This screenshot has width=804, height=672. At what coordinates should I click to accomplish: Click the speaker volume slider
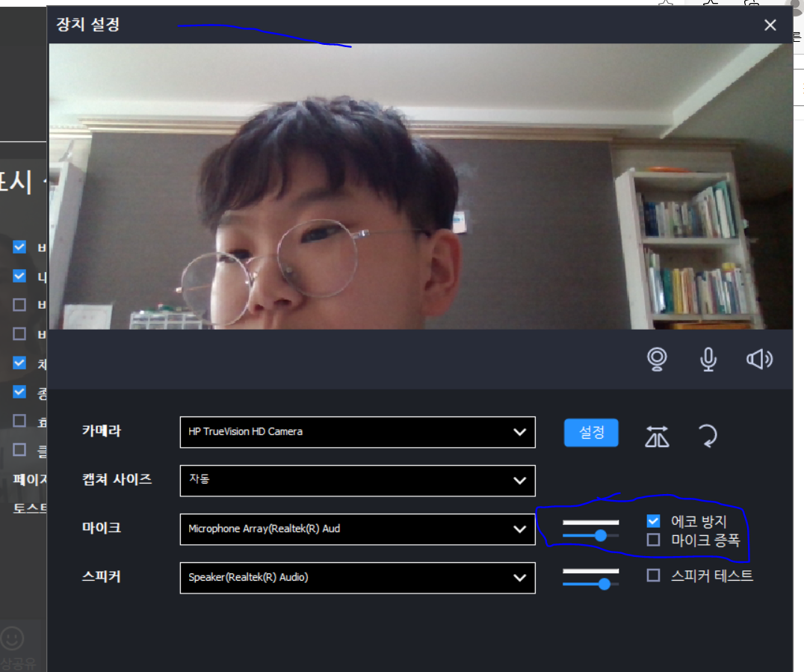tap(590, 584)
